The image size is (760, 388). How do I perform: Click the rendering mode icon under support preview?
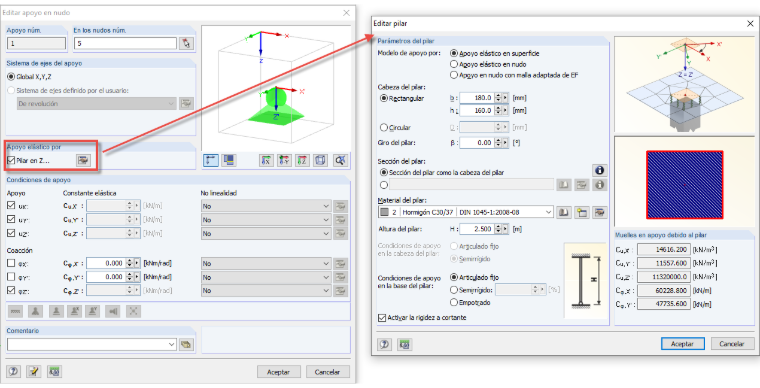tap(228, 160)
